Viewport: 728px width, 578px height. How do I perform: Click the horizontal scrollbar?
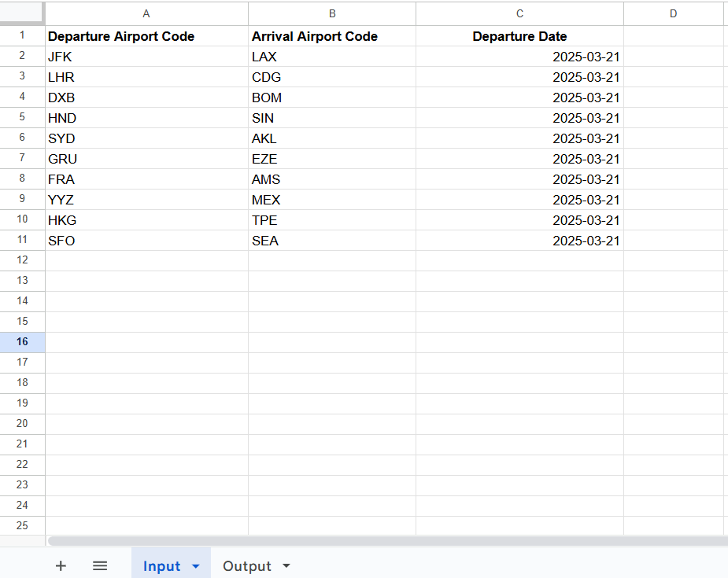coord(388,541)
